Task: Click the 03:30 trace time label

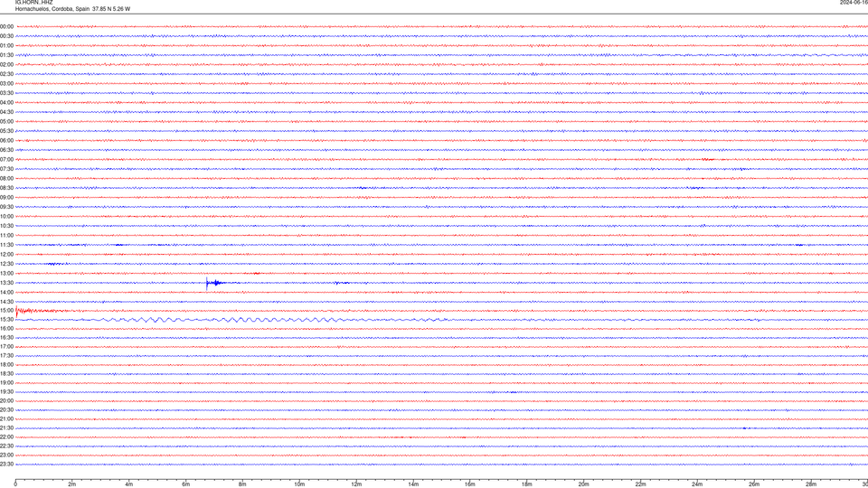Action: [x=6, y=93]
